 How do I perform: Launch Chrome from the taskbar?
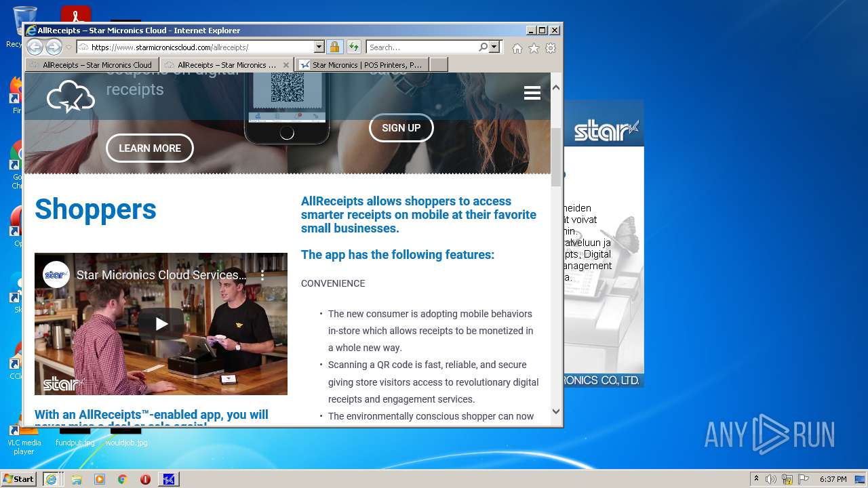[122, 479]
